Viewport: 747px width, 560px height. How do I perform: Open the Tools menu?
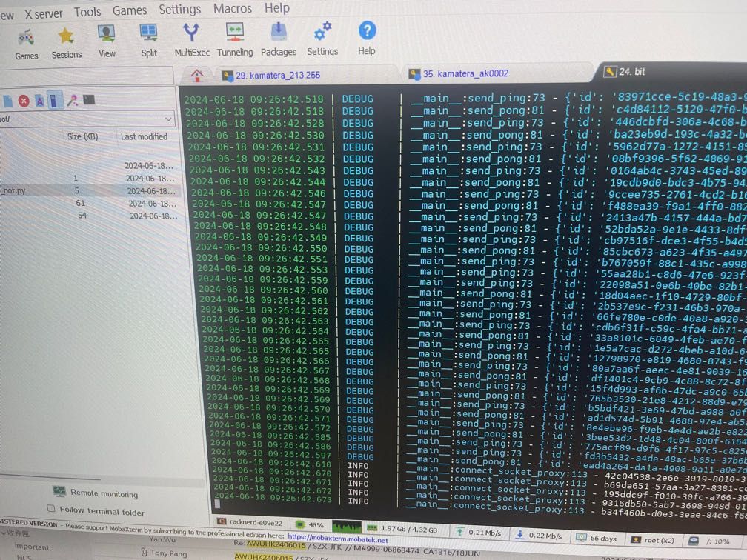tap(87, 12)
